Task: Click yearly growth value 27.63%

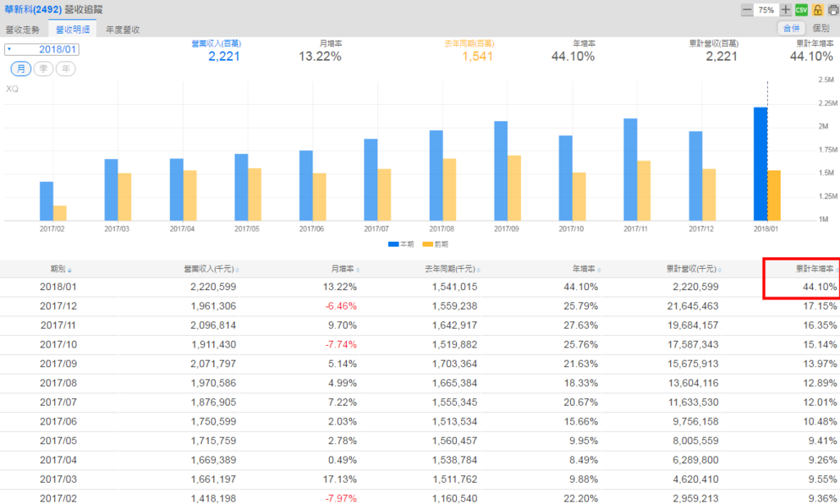Action: point(581,325)
